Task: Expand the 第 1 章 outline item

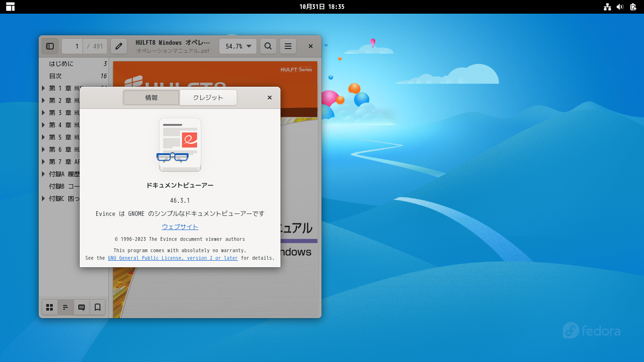Action: [43, 88]
